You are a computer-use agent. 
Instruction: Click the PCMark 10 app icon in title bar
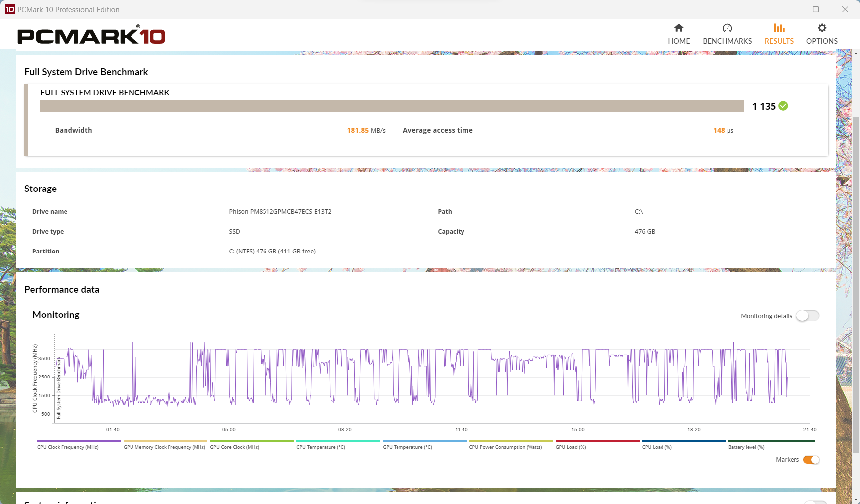[x=9, y=9]
